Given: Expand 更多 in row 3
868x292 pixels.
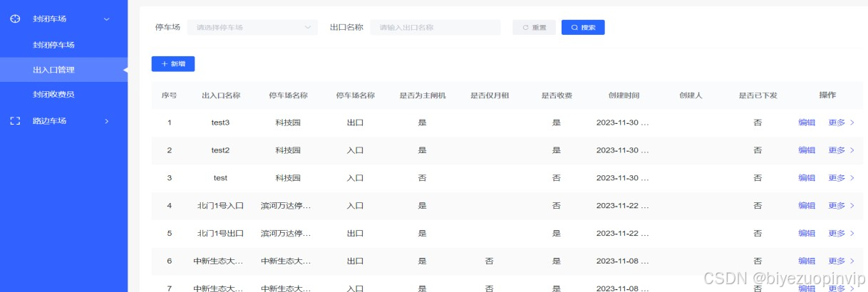Looking at the screenshot, I should point(841,178).
